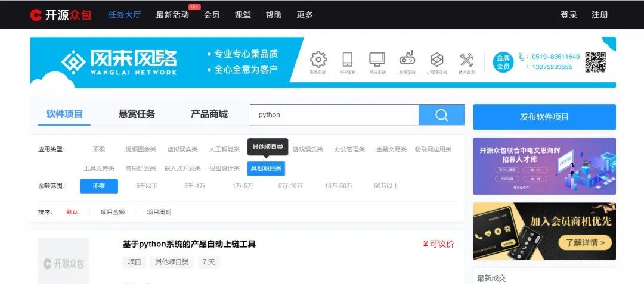Click the magnifier search button
644x284 pixels.
(x=441, y=115)
